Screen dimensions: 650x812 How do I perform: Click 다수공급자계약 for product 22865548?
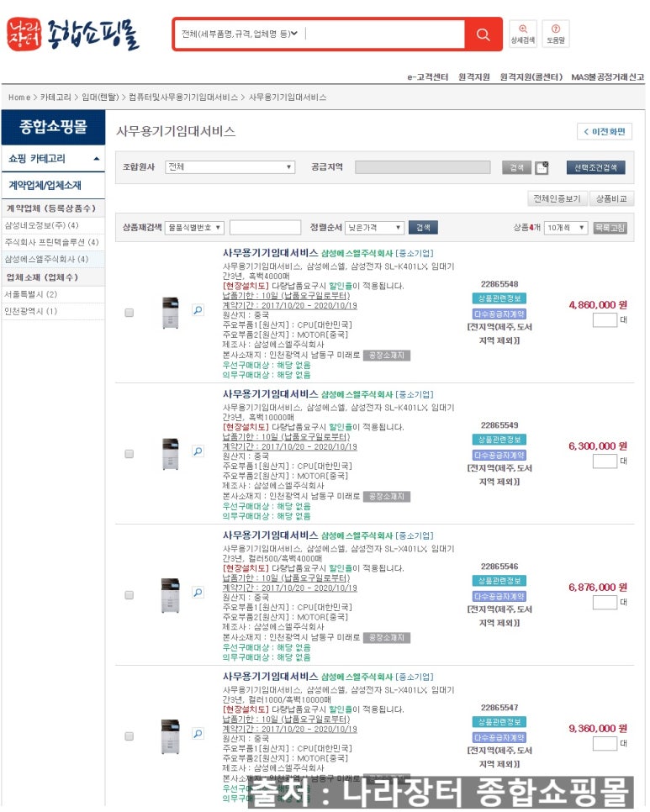pyautogui.click(x=499, y=314)
